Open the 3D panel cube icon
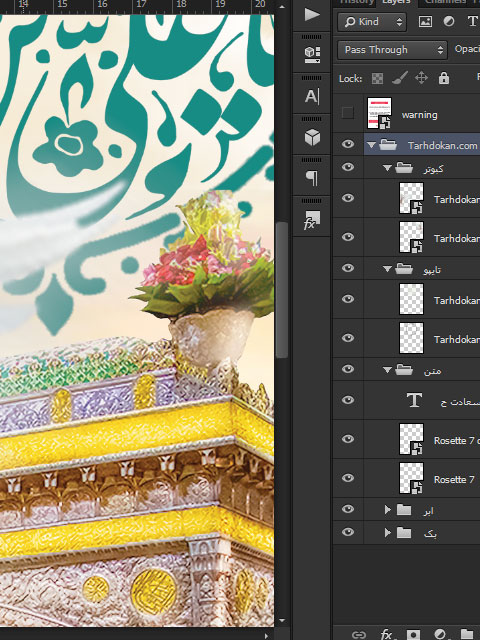480x640 pixels. 312,138
